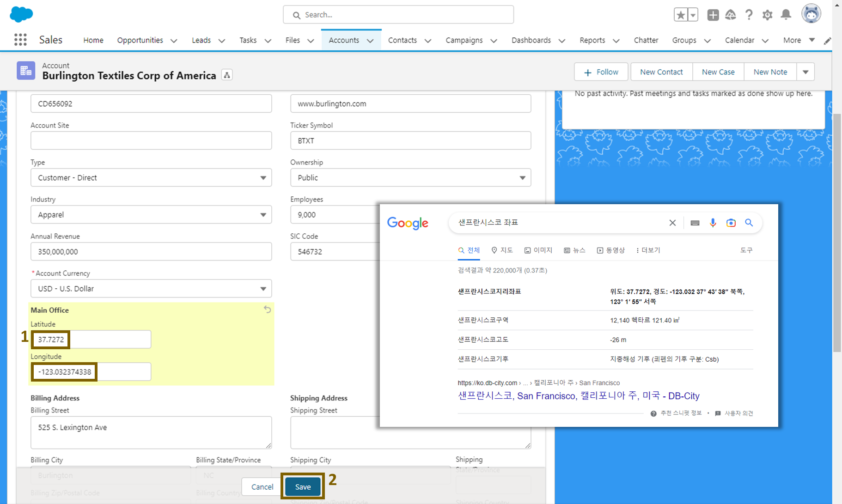Open the Global Actions plus icon
This screenshot has height=504, width=842.
713,15
